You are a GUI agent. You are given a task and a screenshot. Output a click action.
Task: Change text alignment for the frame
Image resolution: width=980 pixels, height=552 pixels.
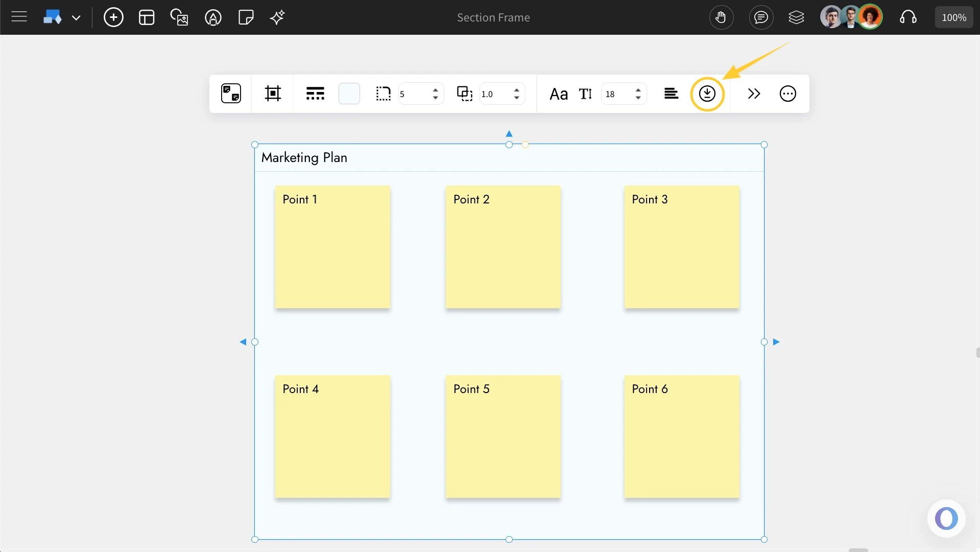click(x=671, y=94)
